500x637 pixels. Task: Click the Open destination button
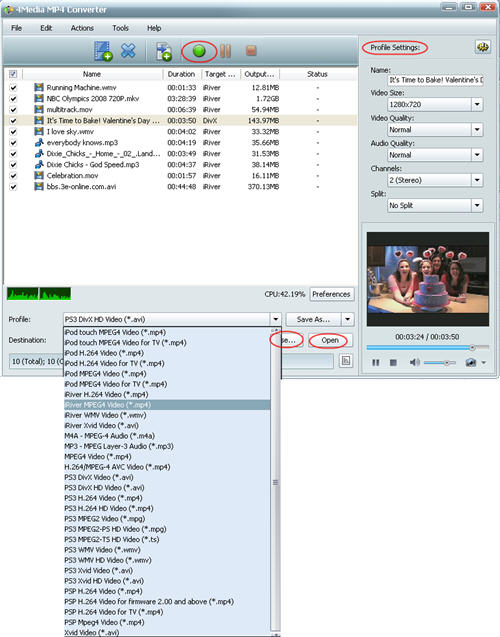[x=330, y=340]
